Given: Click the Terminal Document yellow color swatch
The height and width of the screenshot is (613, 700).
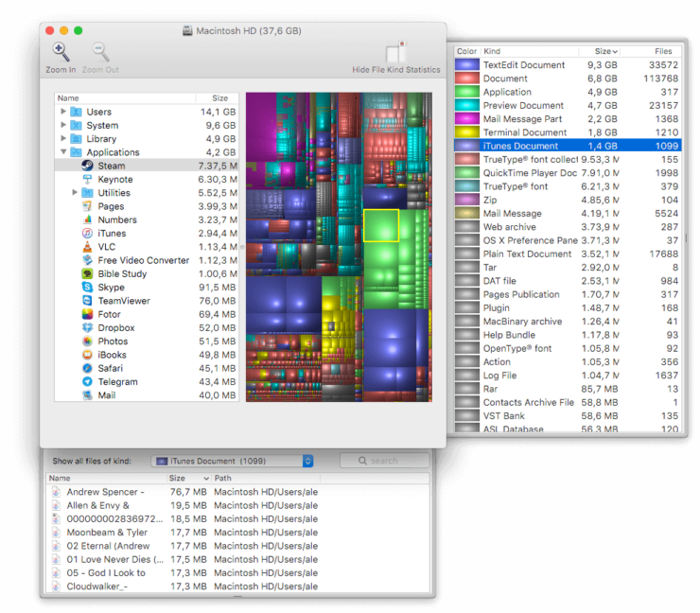Looking at the screenshot, I should [x=467, y=132].
